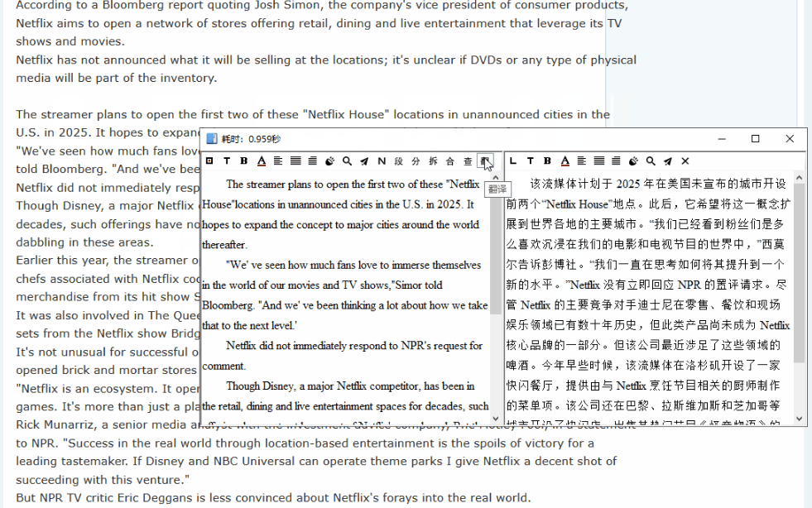Click the Bold B icon in right toolbar
The image size is (812, 508).
(x=547, y=161)
